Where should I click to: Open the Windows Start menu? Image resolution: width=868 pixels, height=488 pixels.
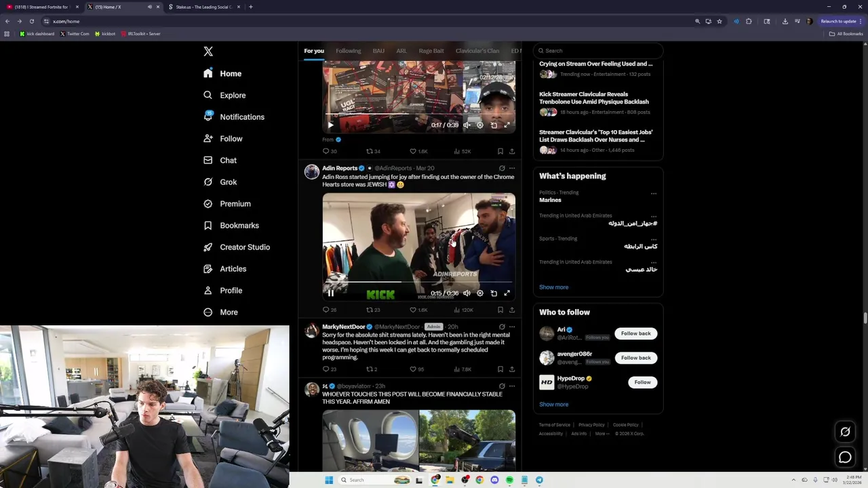click(x=329, y=480)
